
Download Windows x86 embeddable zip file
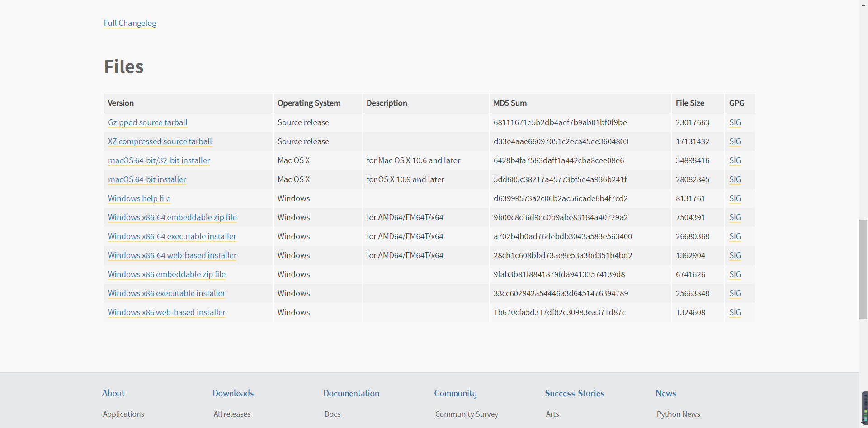pyautogui.click(x=166, y=274)
